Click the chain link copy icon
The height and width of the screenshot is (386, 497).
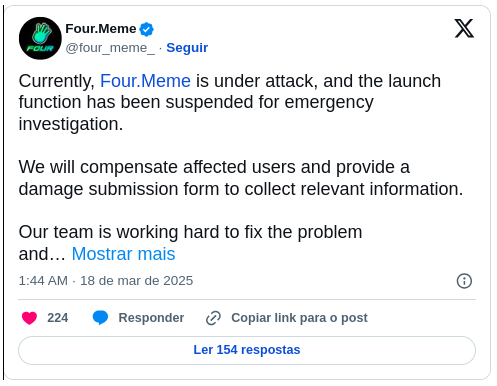pos(213,318)
